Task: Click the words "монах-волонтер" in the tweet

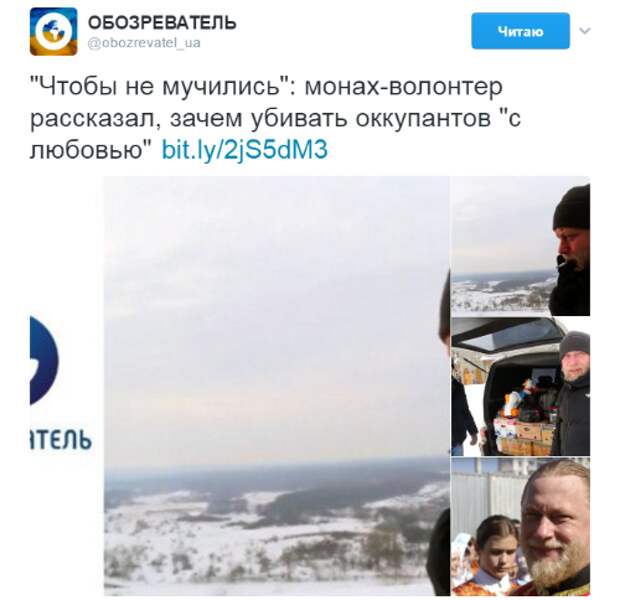Action: [x=403, y=87]
